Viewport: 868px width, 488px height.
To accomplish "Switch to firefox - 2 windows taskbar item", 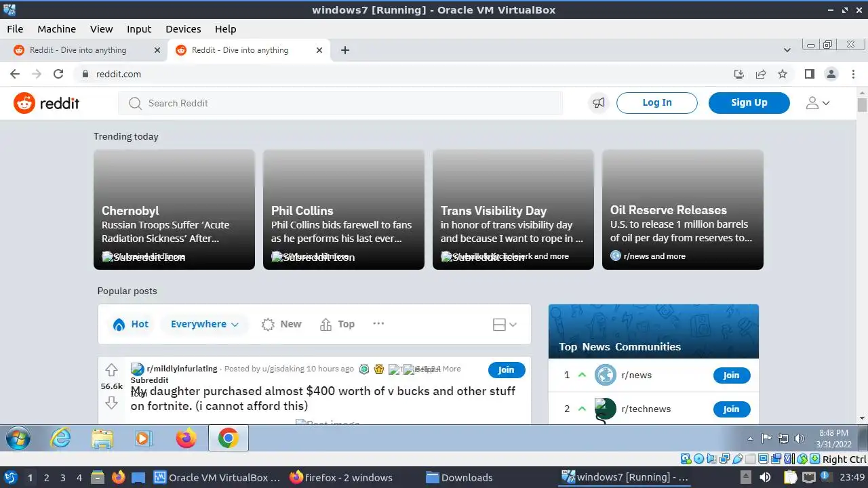I will tap(340, 478).
